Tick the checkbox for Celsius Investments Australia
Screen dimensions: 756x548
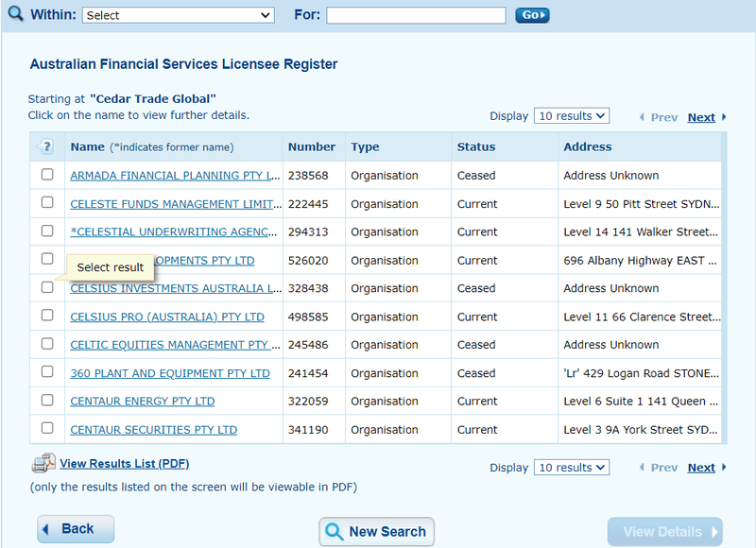point(47,287)
